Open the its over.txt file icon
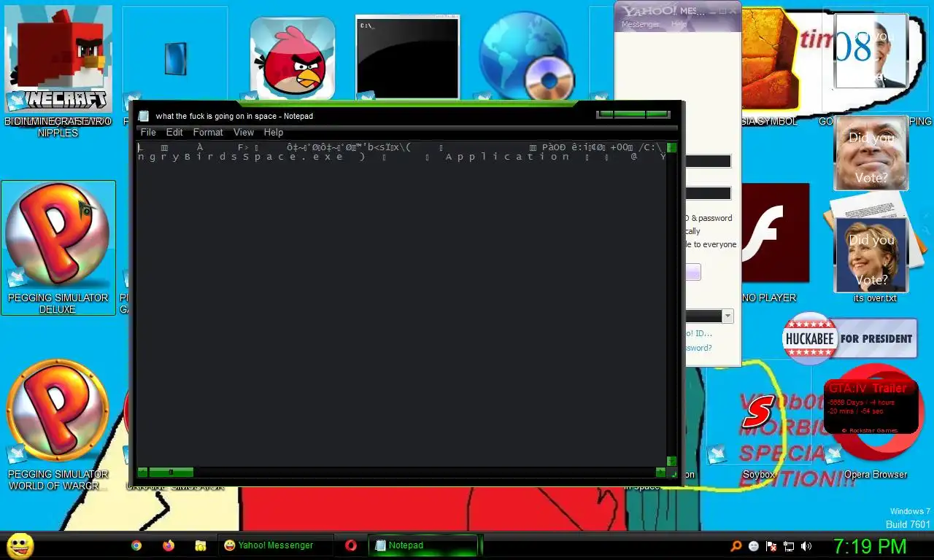 (874, 248)
